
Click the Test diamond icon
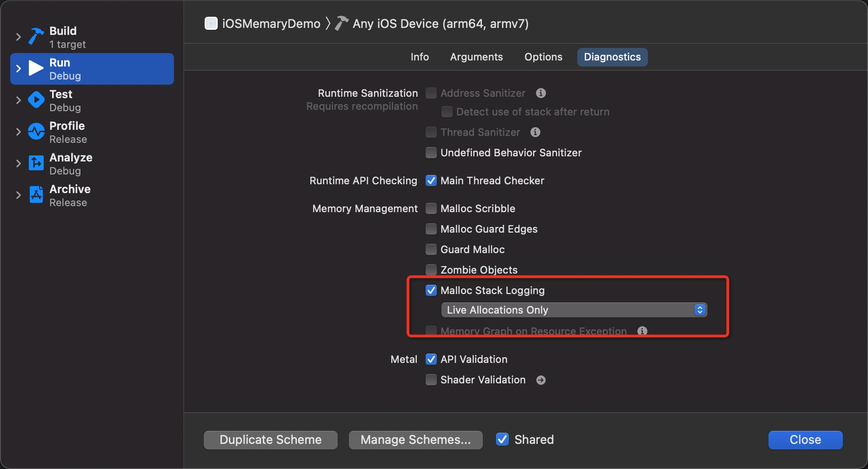(36, 100)
